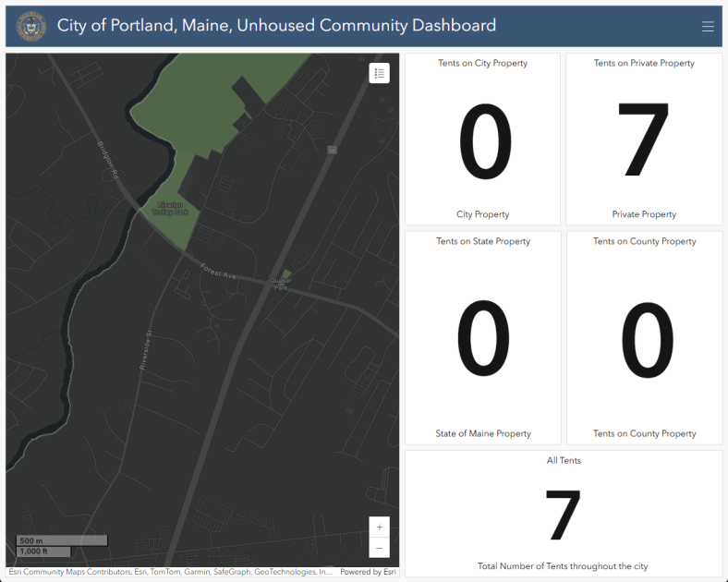Viewport: 728px width, 582px height.
Task: Expand the Esri Community Maps attribution text
Action: point(171,573)
